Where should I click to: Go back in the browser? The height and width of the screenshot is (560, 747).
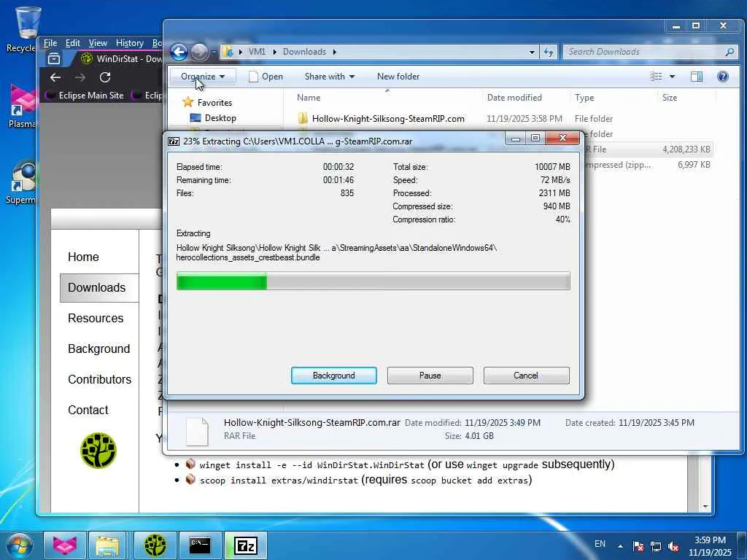pyautogui.click(x=55, y=77)
